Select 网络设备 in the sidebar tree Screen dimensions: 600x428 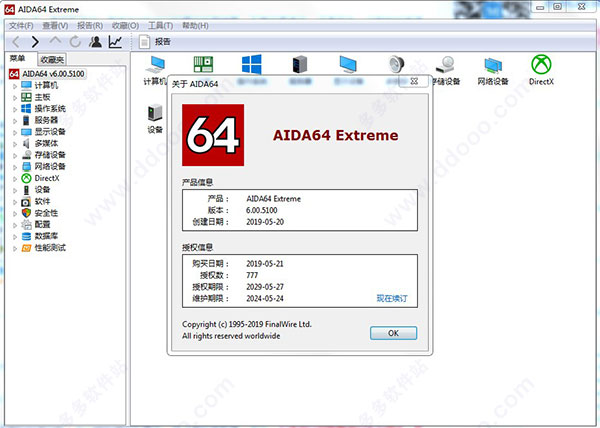(50, 166)
